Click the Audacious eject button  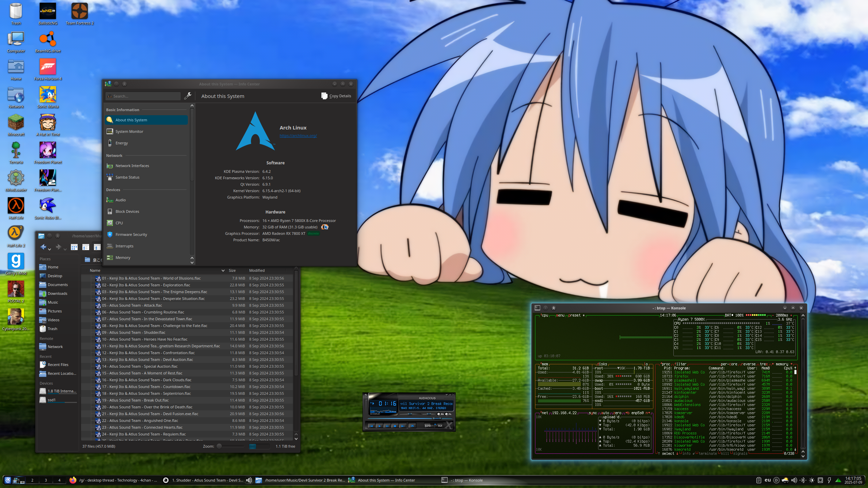[x=412, y=426]
